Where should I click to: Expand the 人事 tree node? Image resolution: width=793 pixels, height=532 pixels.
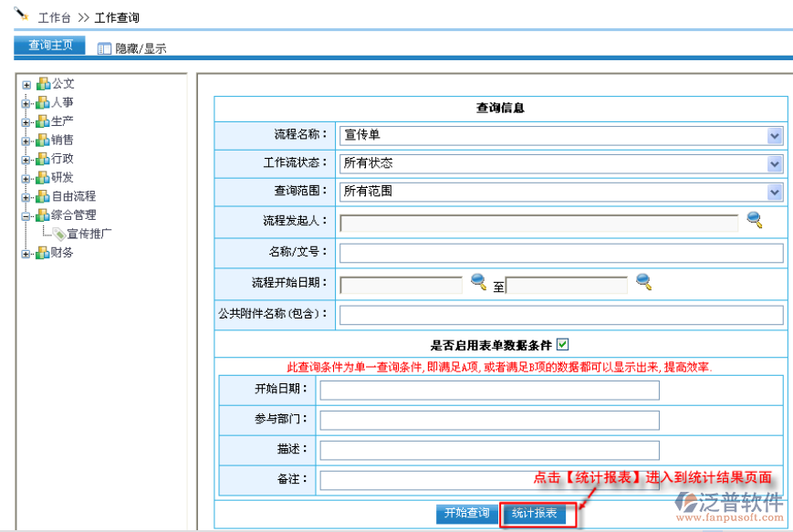pyautogui.click(x=26, y=103)
